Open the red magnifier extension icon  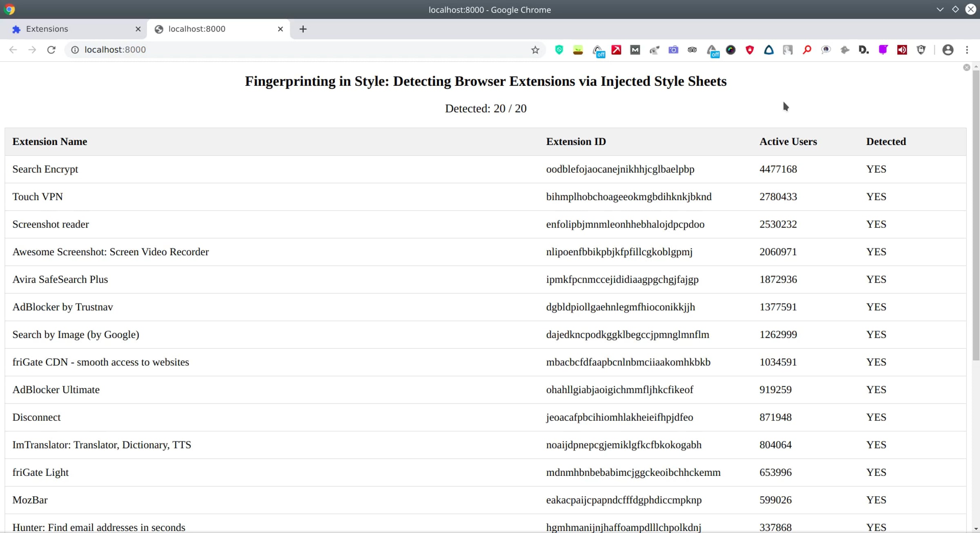(807, 50)
